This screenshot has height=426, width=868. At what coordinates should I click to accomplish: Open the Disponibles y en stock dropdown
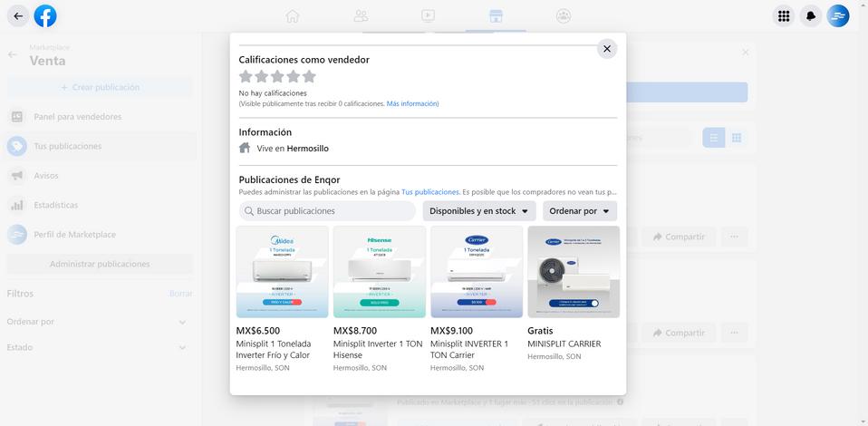coord(479,211)
